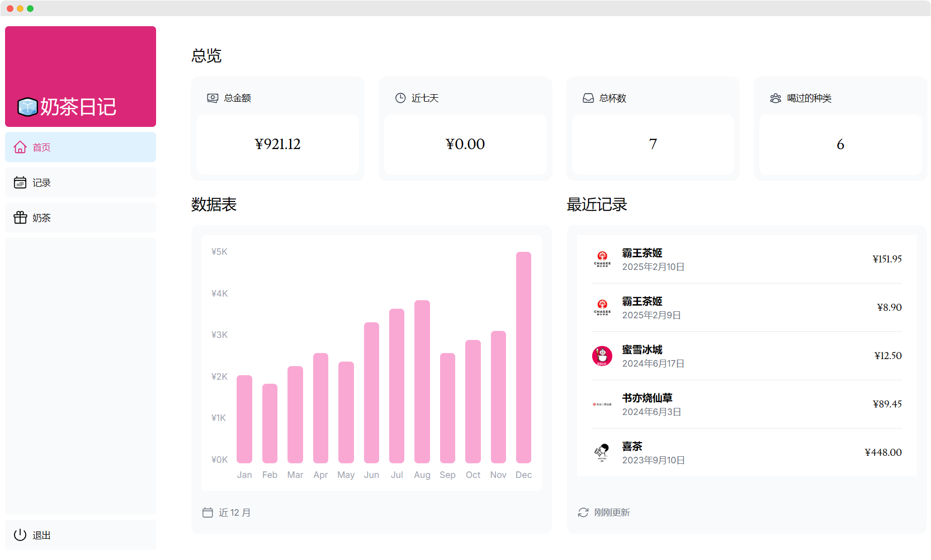This screenshot has height=560, width=931.
Task: Click 霸王茶姬 logo for 2025年2月9日 record
Action: click(602, 307)
